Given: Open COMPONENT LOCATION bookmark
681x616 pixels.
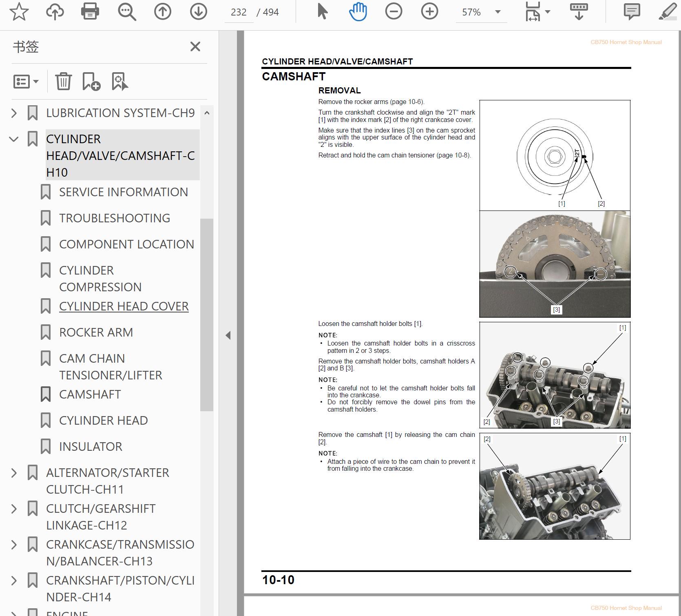Looking at the screenshot, I should [x=126, y=244].
